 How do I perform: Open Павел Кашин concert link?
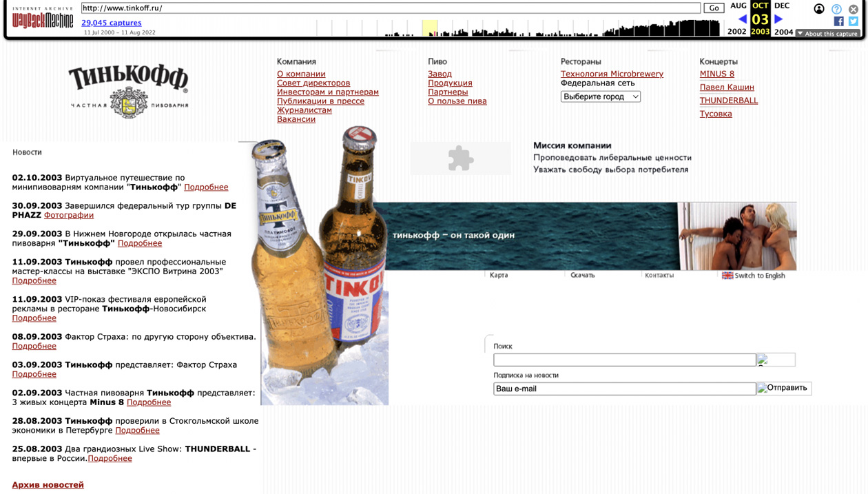pos(727,87)
